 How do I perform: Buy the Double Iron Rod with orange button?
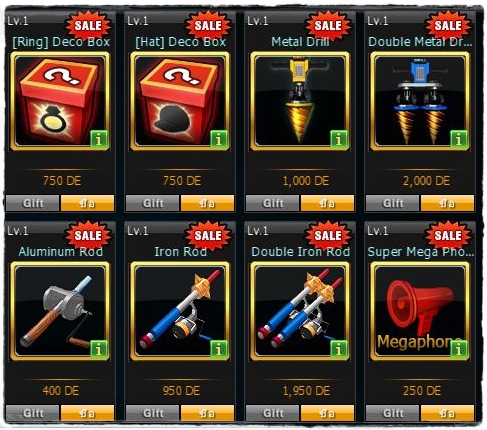click(x=327, y=413)
